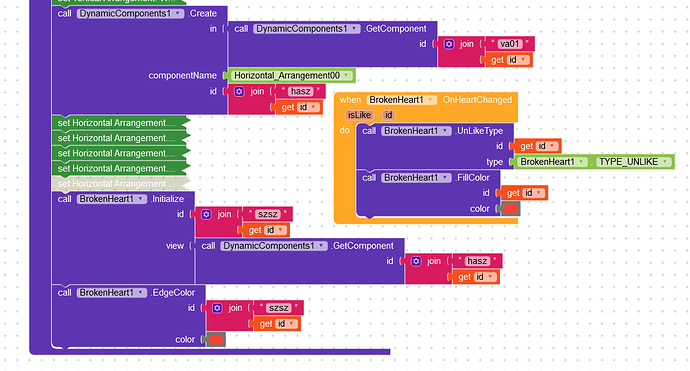Open mutator gear on Initialize's szsz join block
Viewport: 690px width, 371px height.
coord(206,214)
